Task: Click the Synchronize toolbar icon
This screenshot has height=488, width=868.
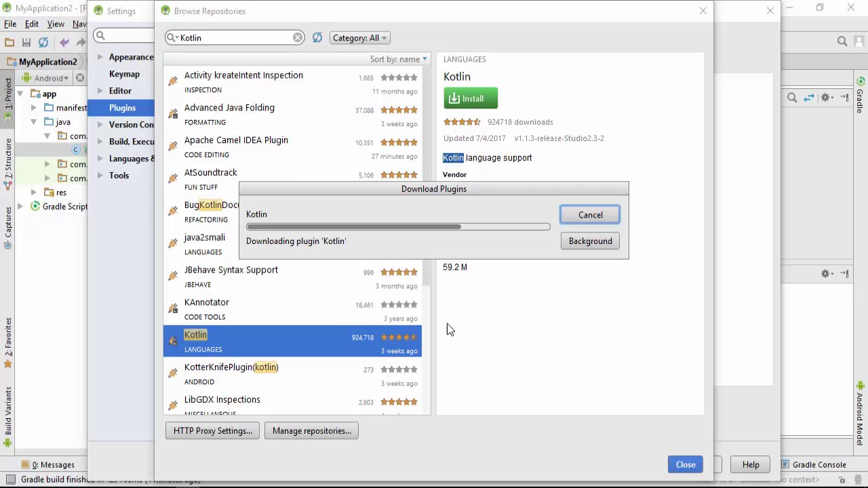Action: [43, 42]
